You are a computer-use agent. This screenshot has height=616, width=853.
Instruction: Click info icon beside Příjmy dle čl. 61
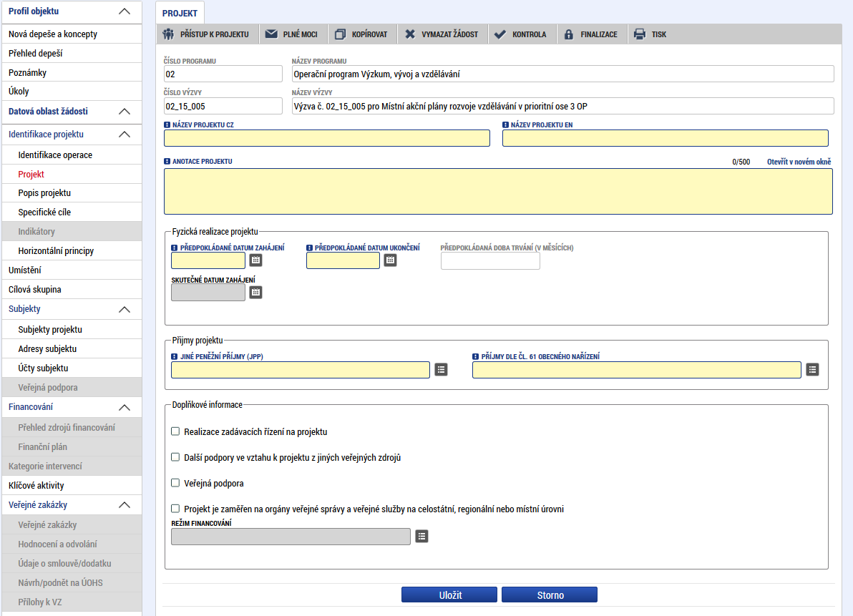point(475,357)
